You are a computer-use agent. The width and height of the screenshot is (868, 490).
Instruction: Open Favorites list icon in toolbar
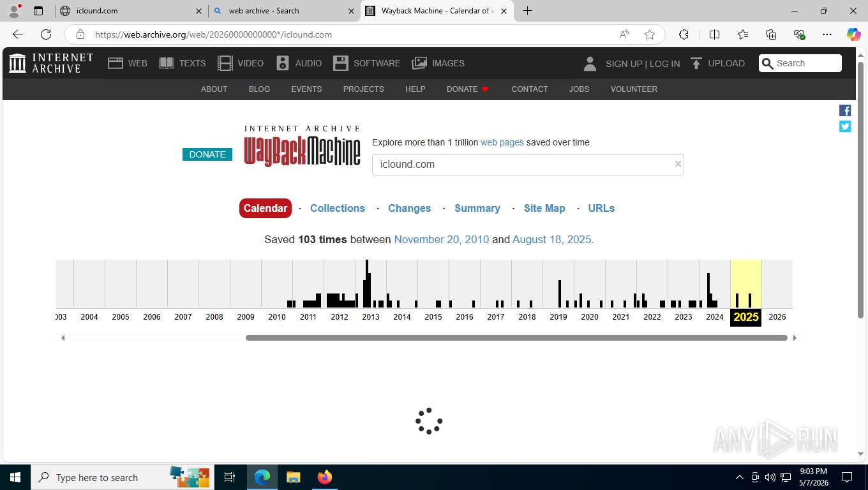pos(743,34)
